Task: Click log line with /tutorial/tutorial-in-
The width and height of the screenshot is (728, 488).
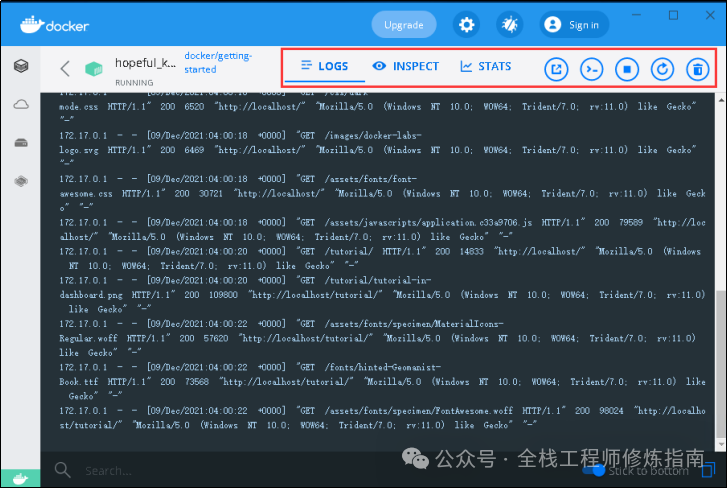Action: point(382,294)
